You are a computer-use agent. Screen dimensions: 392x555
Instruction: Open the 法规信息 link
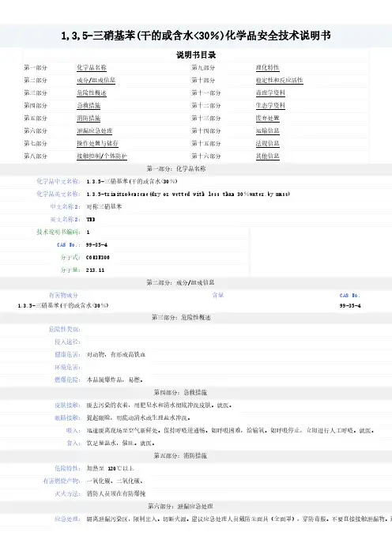267,143
